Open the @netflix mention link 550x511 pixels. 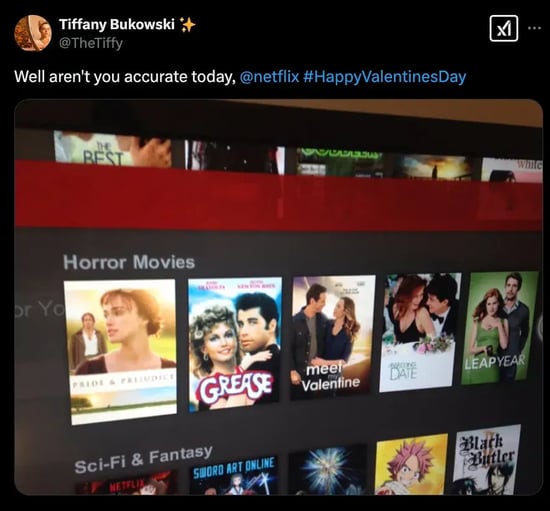(269, 76)
